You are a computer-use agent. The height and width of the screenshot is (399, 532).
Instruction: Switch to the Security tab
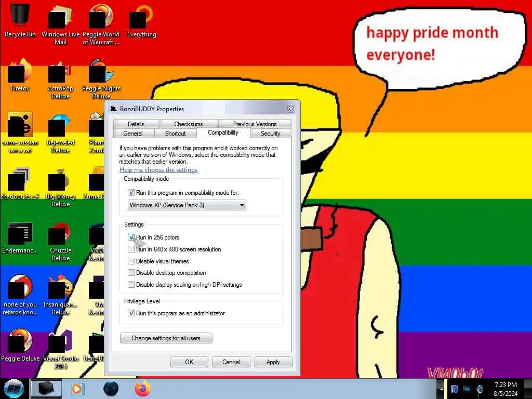tap(270, 134)
